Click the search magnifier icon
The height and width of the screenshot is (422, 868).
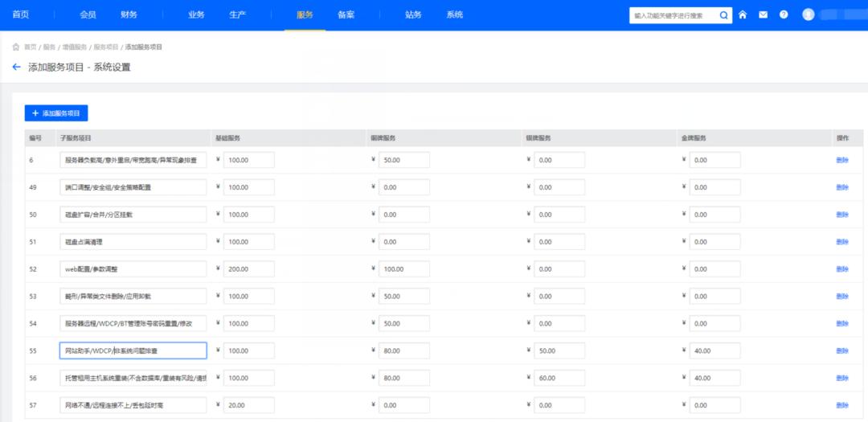(x=723, y=15)
